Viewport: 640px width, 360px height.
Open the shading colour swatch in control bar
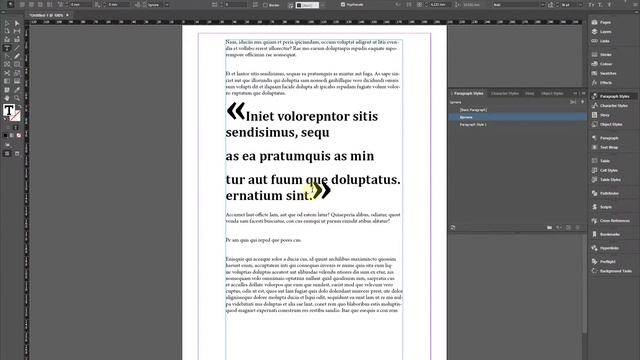pyautogui.click(x=307, y=5)
